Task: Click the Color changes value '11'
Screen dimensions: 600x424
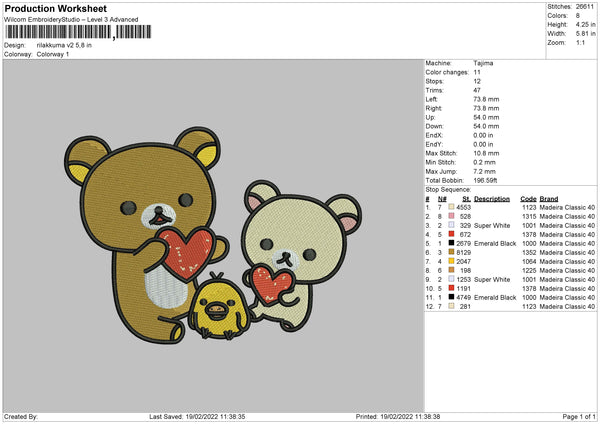Action: point(477,72)
